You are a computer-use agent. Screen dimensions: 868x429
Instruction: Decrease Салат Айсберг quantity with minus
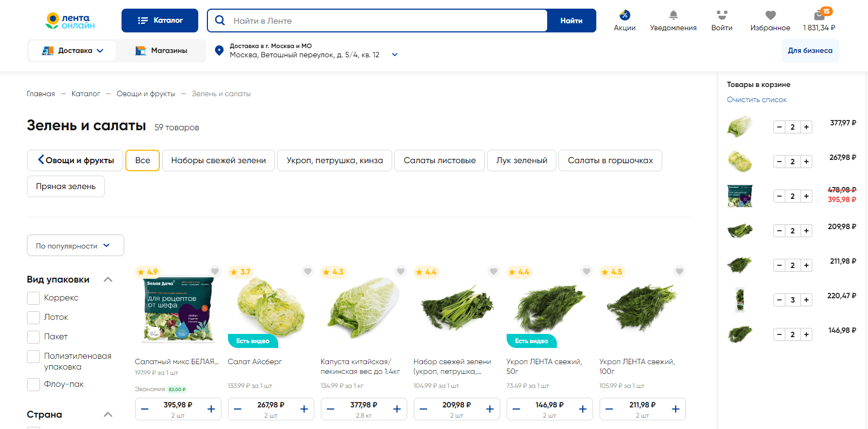click(x=238, y=409)
